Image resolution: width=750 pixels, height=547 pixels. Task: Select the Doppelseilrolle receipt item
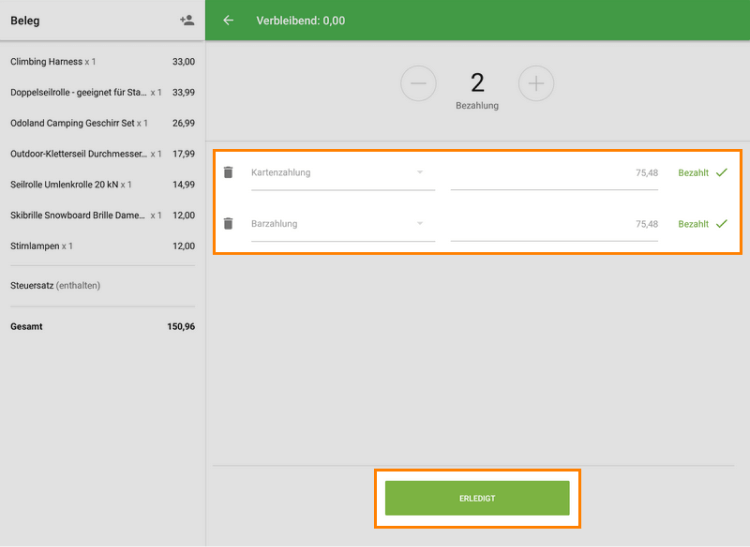point(102,93)
